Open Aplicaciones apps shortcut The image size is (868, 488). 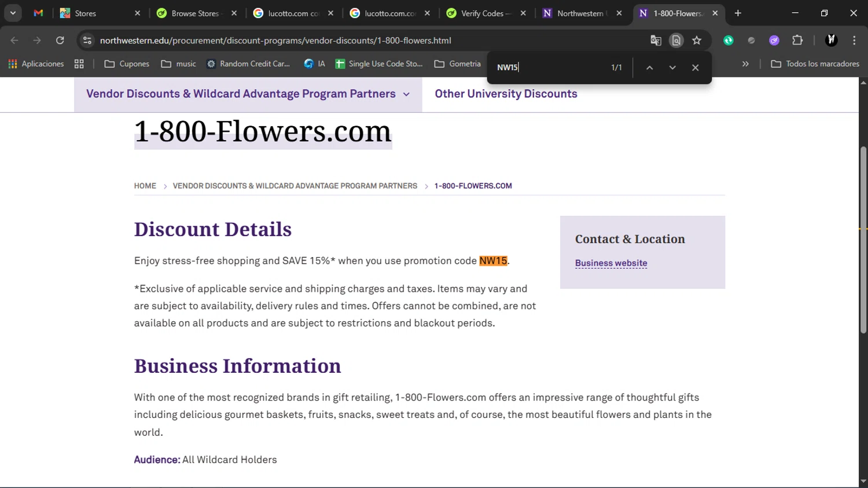36,64
